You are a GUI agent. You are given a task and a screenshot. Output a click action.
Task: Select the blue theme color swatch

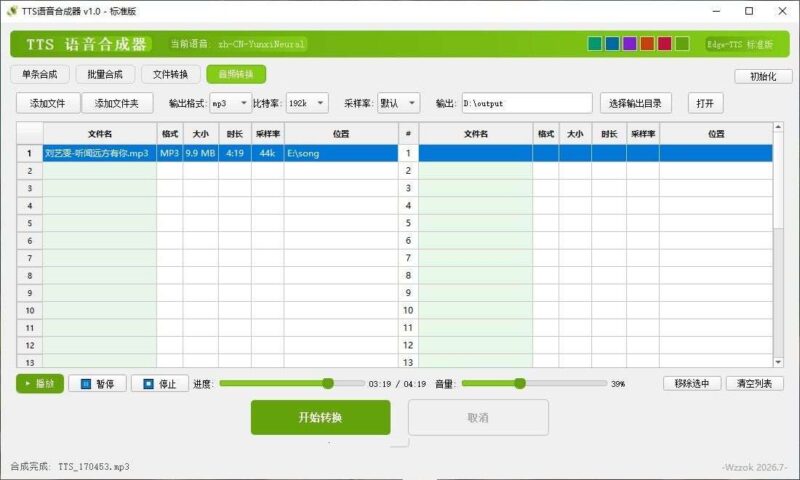pos(612,44)
